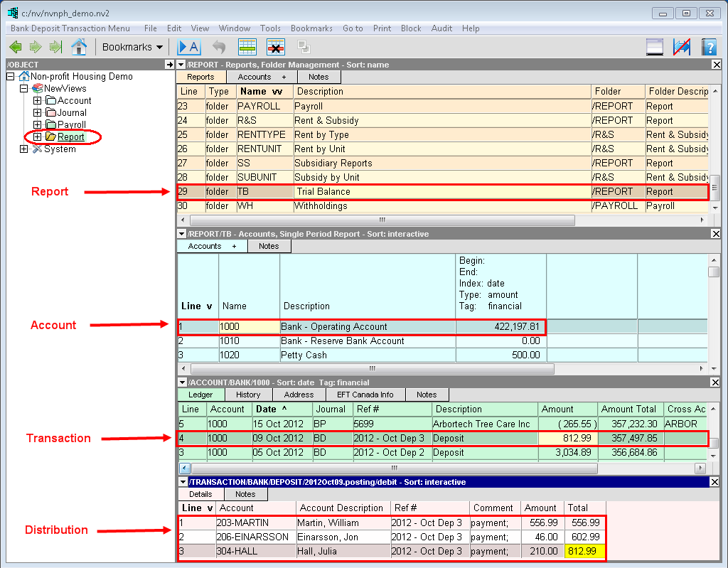The width and height of the screenshot is (728, 568).
Task: Open the Audit menu
Action: click(441, 28)
